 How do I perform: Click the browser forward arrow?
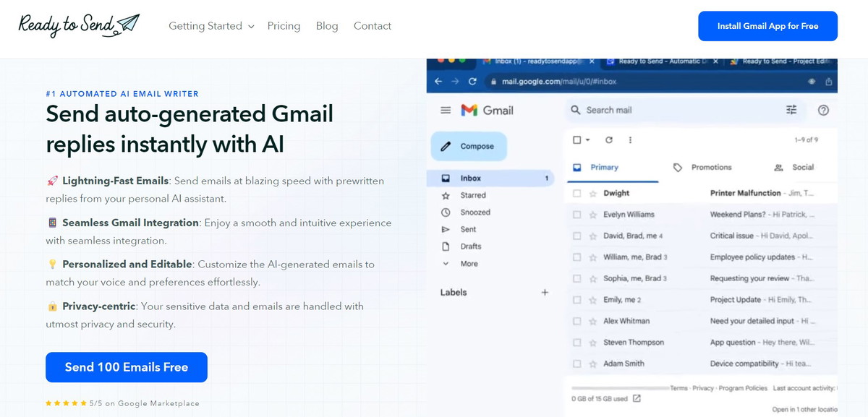[455, 82]
